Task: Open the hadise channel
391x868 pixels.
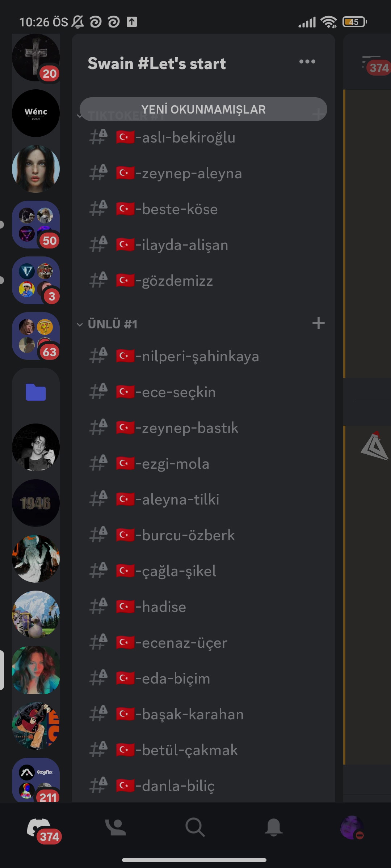Action: tap(203, 607)
